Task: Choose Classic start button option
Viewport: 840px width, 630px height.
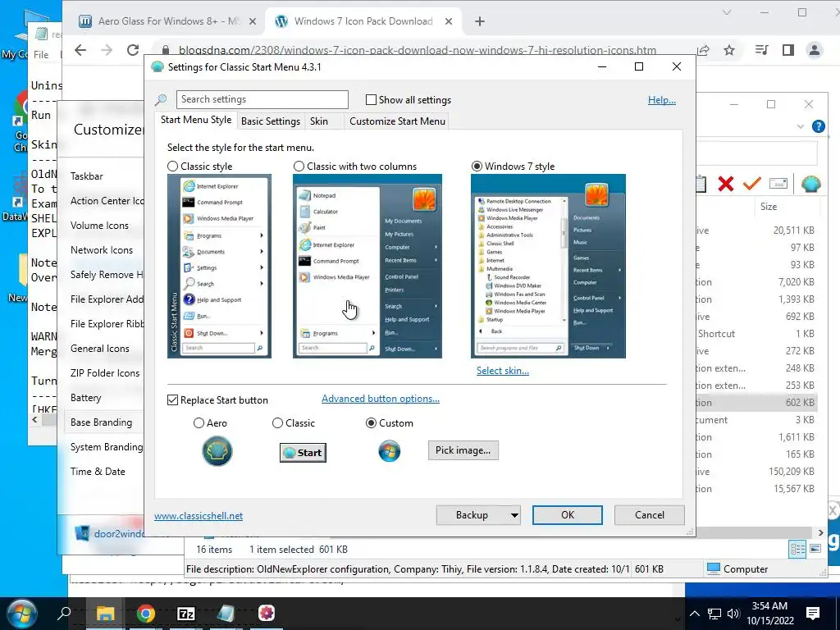Action: (x=277, y=423)
